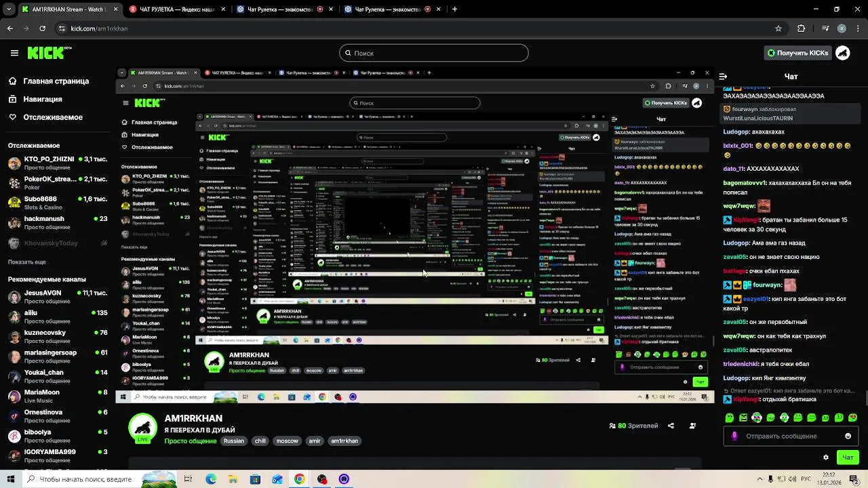Expand followed channels with Показать еще

pos(27,262)
